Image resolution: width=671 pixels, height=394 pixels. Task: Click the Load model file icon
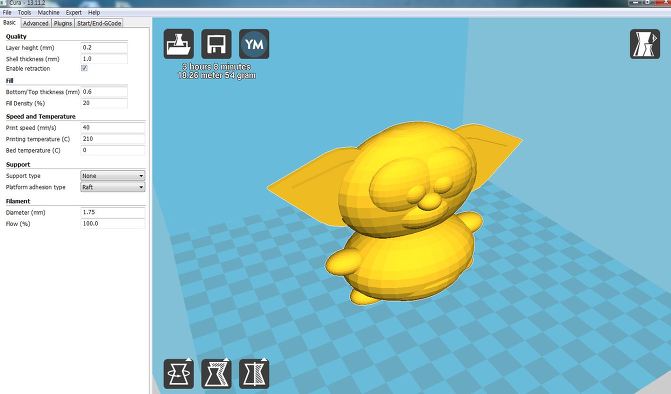click(178, 44)
